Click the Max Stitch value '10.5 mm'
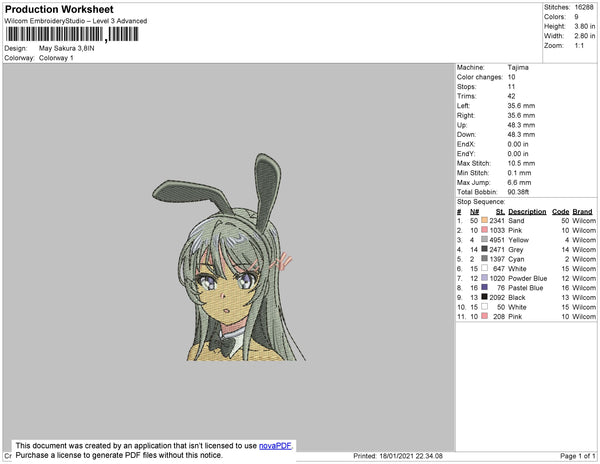 click(522, 163)
